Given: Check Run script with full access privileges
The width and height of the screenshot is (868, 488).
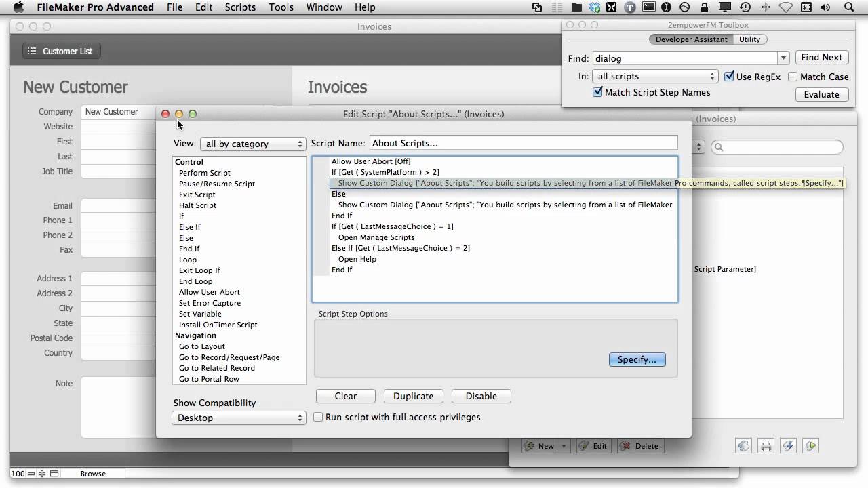Looking at the screenshot, I should click(x=318, y=417).
